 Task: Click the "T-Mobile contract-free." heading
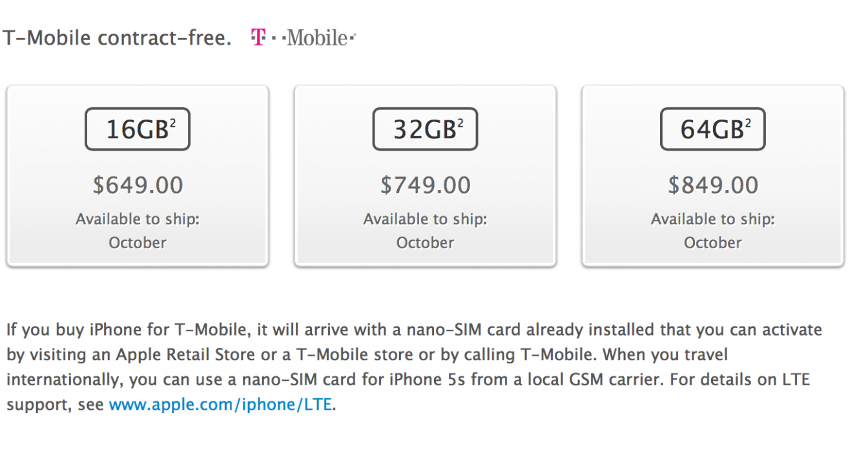coord(117,38)
